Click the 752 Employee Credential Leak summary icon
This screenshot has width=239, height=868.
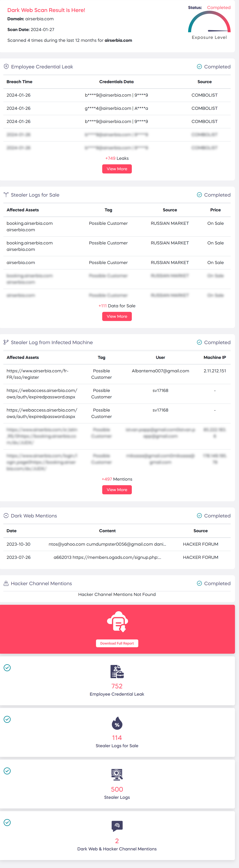117,672
